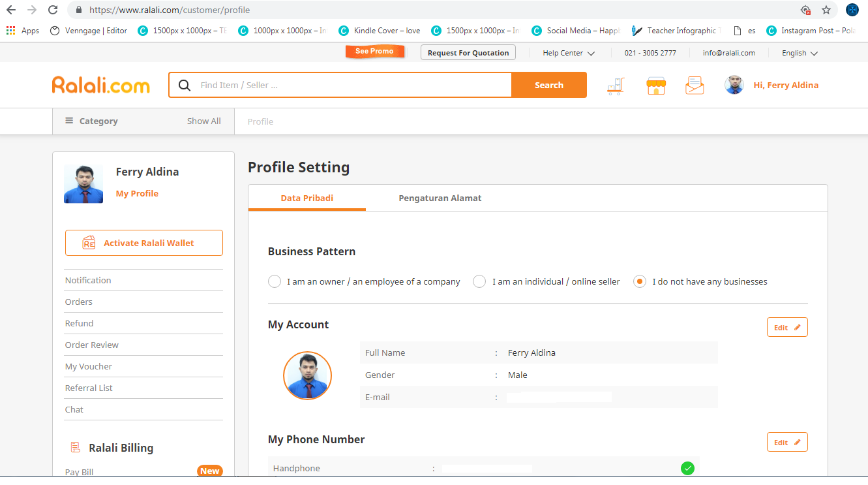
Task: Click pencil icon on My Account Edit
Action: 797,328
